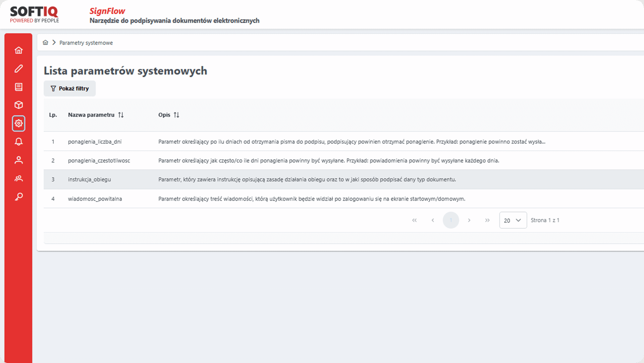This screenshot has width=644, height=363.
Task: Go to next page arrow
Action: tap(469, 220)
